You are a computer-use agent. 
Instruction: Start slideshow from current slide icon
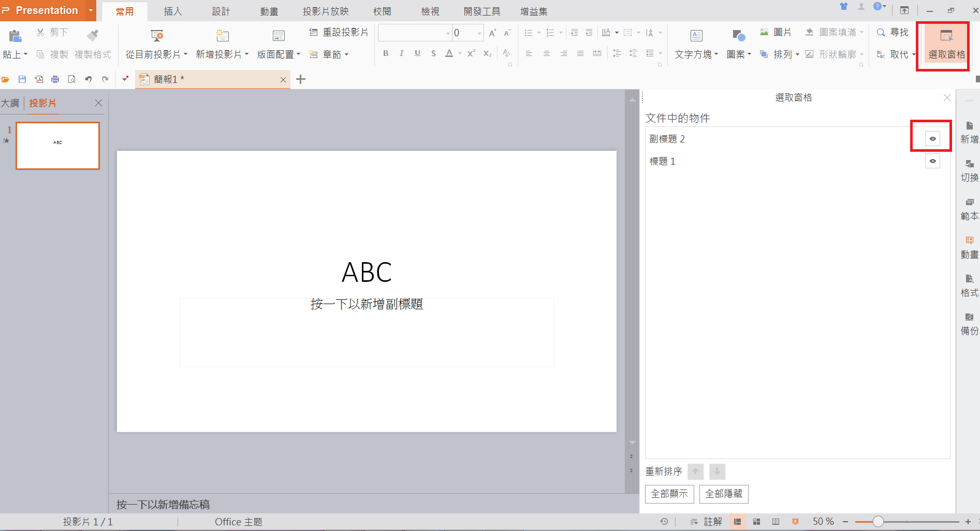click(x=157, y=35)
